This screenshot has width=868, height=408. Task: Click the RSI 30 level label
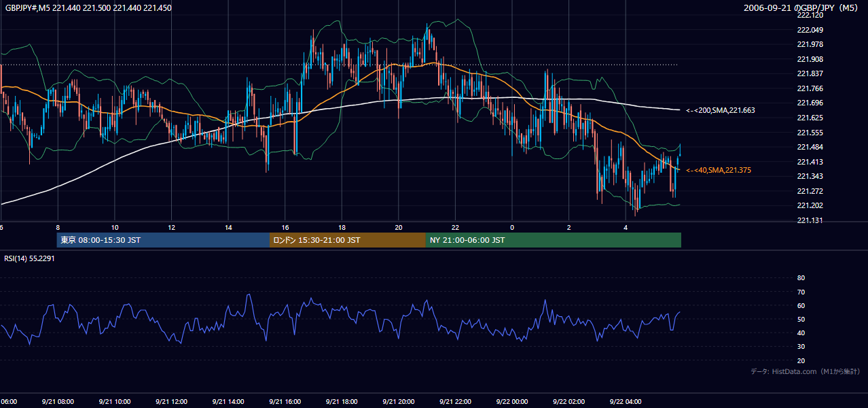coord(801,347)
